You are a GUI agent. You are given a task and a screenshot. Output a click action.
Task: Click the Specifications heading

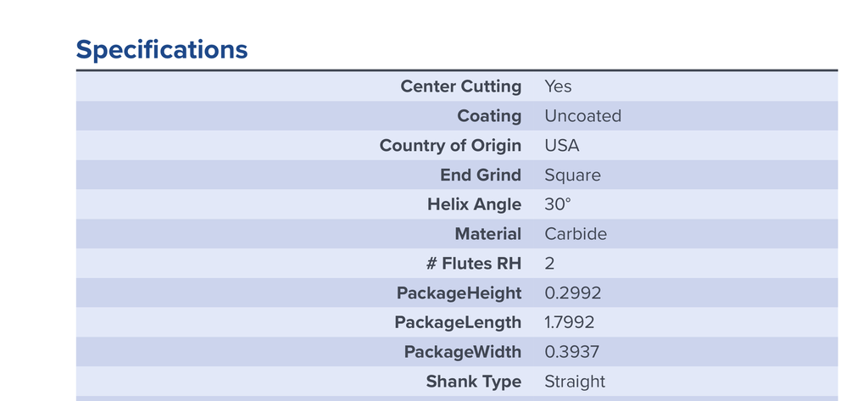(162, 50)
